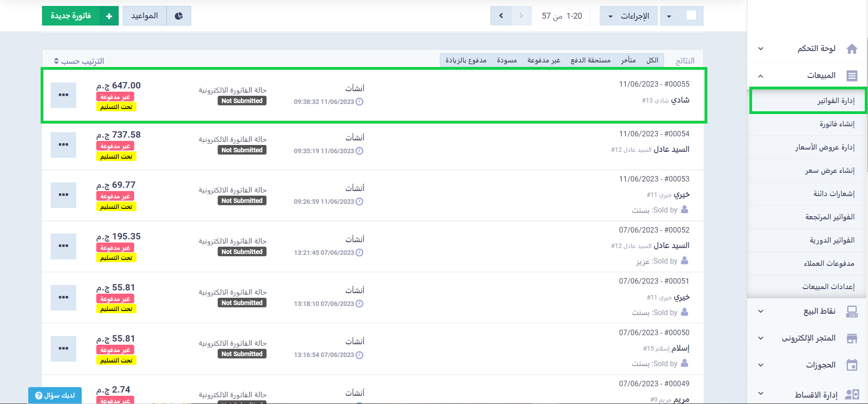Filter invoices by غير مدفوعة tab
Image resolution: width=868 pixels, height=404 pixels.
[544, 60]
